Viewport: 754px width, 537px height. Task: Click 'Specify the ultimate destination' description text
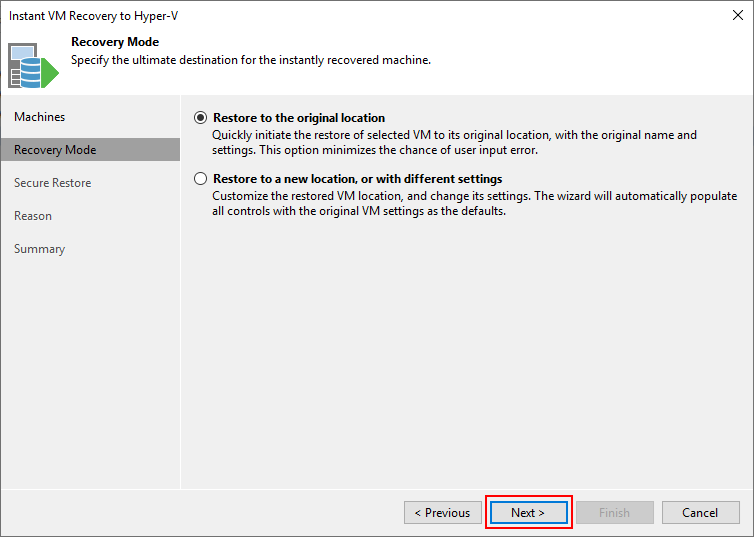coord(251,60)
